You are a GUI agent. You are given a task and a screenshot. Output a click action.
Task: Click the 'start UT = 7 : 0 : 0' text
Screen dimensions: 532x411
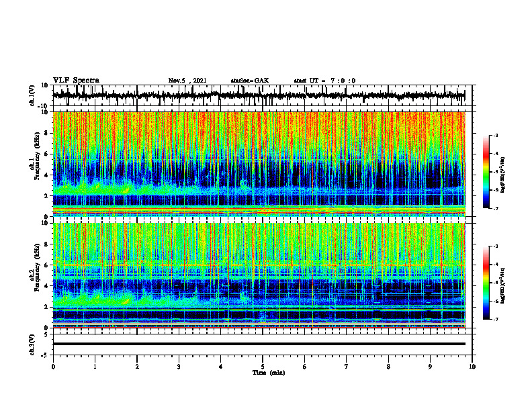tap(324, 81)
